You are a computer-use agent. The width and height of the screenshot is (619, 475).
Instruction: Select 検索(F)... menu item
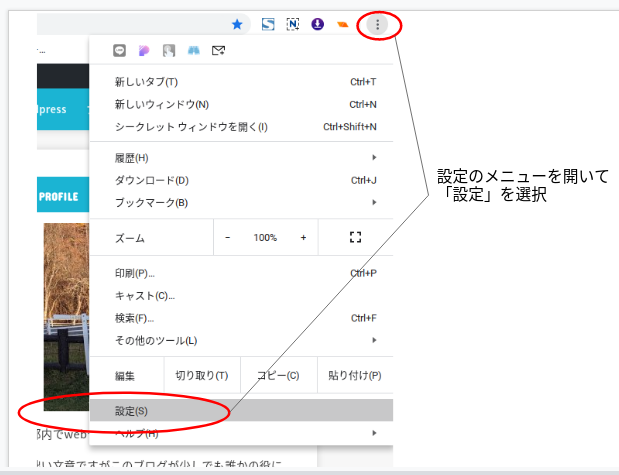point(241,318)
